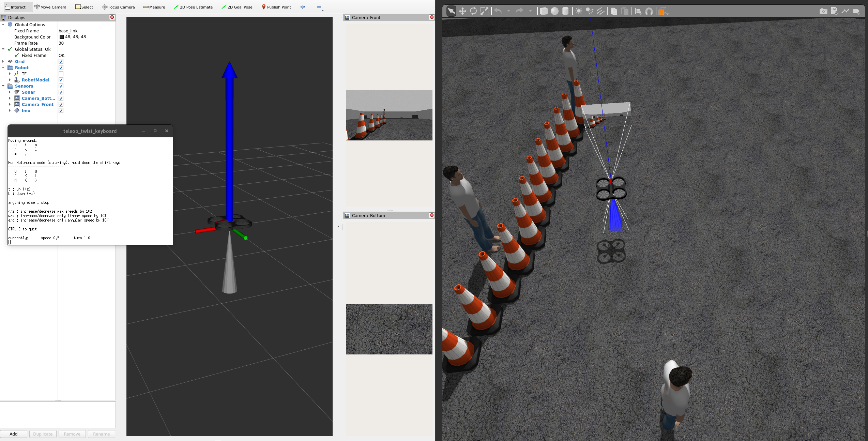868x441 pixels.
Task: Disable the Grid display checkbox
Action: pos(61,61)
